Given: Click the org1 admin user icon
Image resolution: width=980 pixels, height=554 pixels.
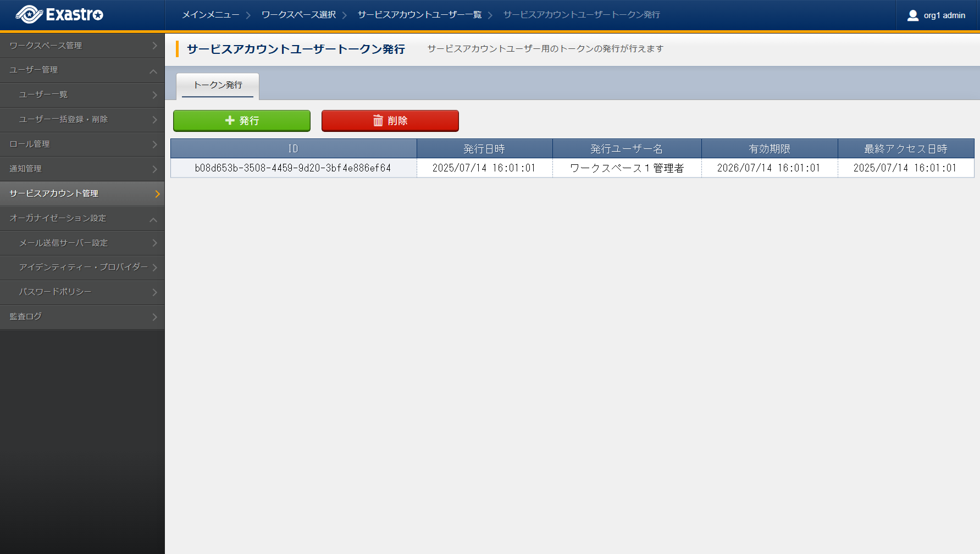Looking at the screenshot, I should tap(913, 15).
